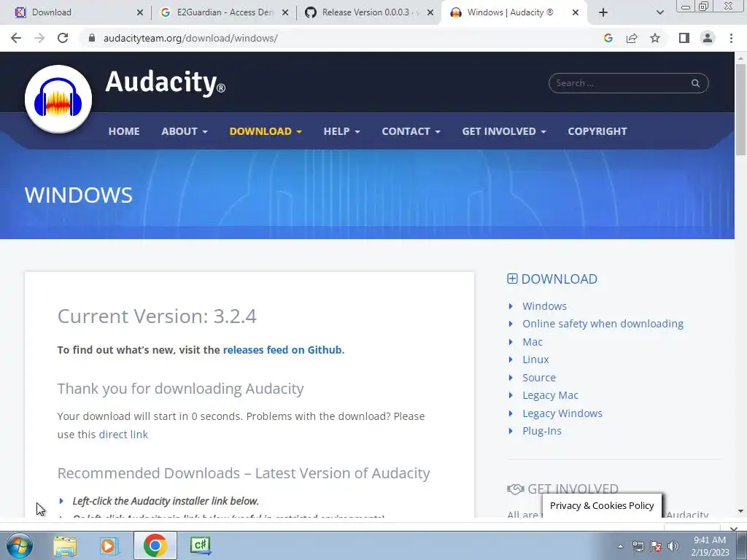The height and width of the screenshot is (560, 747).
Task: Open the Privacy & Cookies Policy button
Action: [602, 506]
